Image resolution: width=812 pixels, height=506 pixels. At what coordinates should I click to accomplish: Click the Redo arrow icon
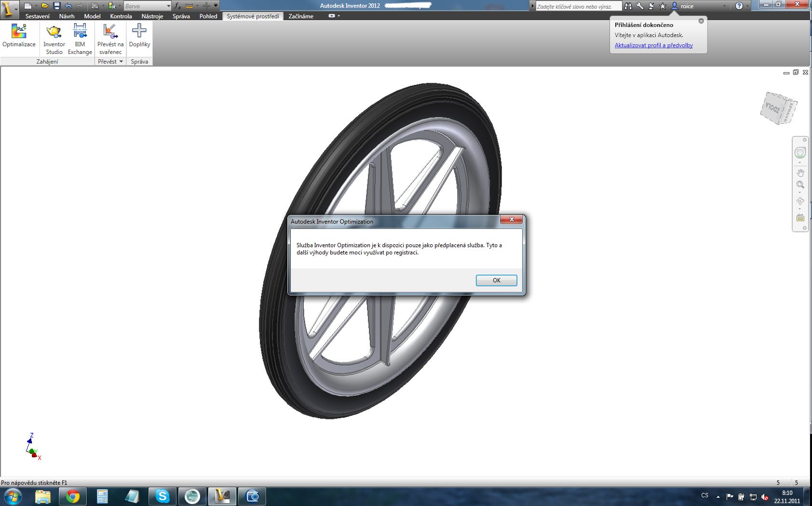click(x=80, y=6)
